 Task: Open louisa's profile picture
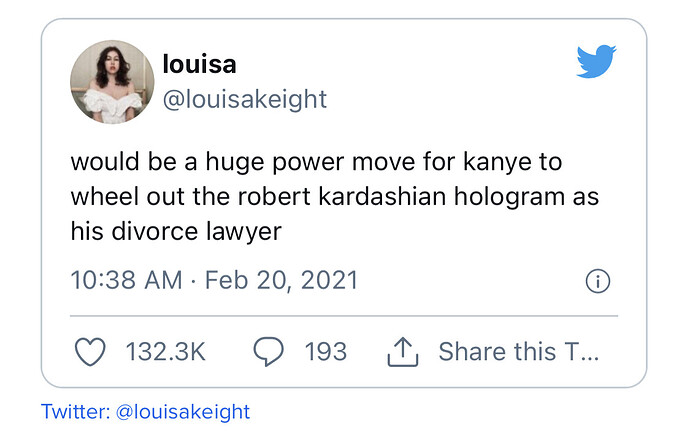[111, 83]
